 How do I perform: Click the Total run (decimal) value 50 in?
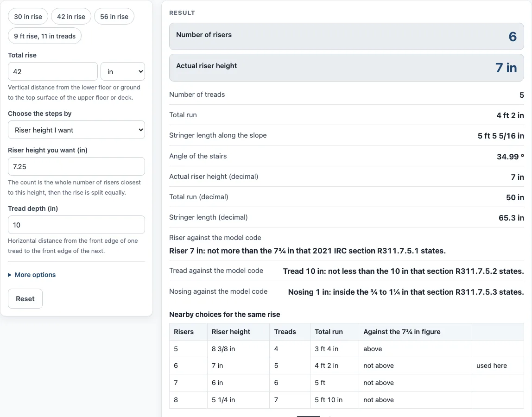coord(515,197)
